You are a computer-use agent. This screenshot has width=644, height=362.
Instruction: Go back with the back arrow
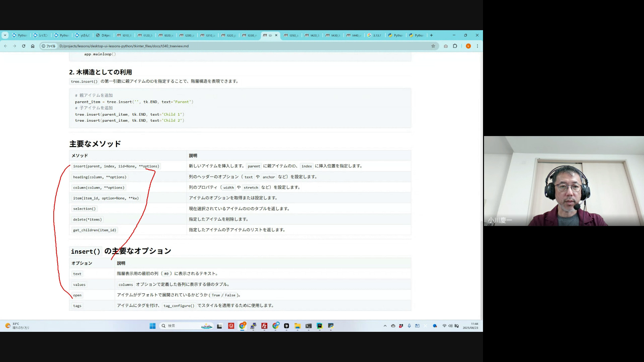6,46
